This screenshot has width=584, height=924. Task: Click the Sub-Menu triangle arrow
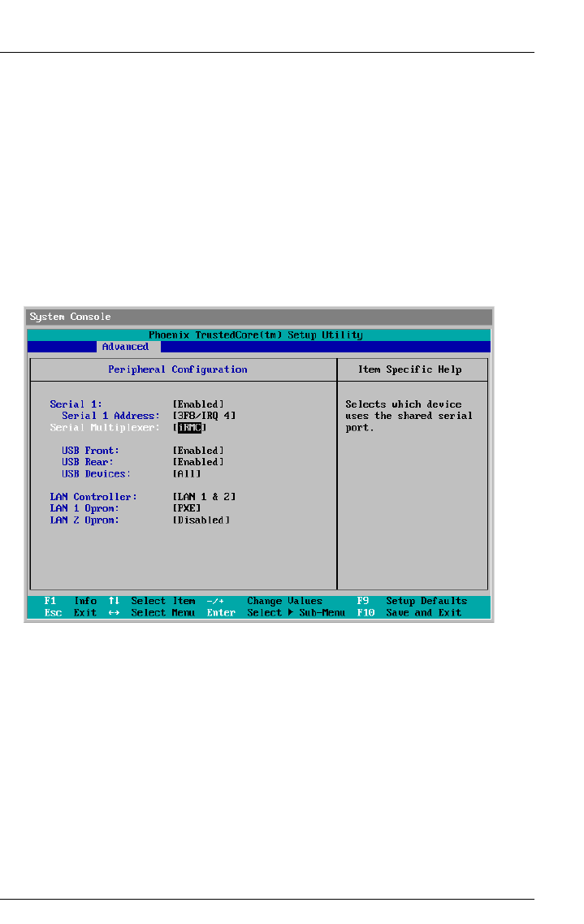pos(291,613)
